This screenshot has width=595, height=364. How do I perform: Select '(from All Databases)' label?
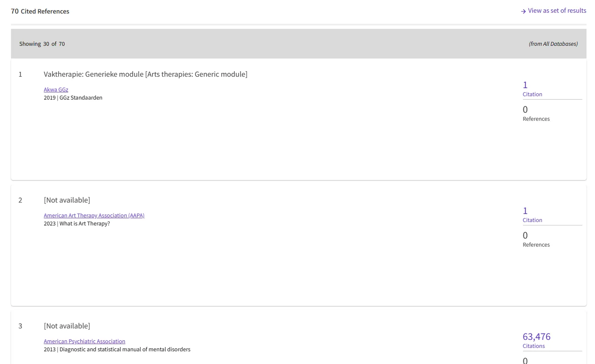pos(553,44)
